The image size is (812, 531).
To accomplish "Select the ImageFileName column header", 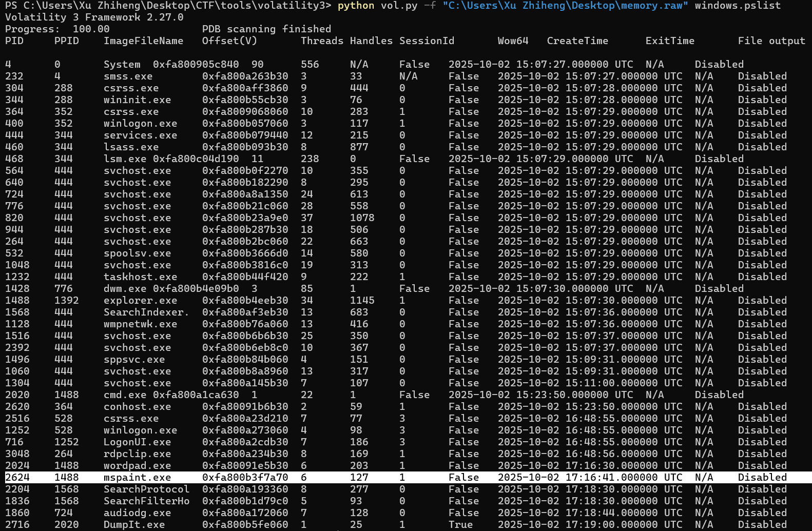I will 143,41.
